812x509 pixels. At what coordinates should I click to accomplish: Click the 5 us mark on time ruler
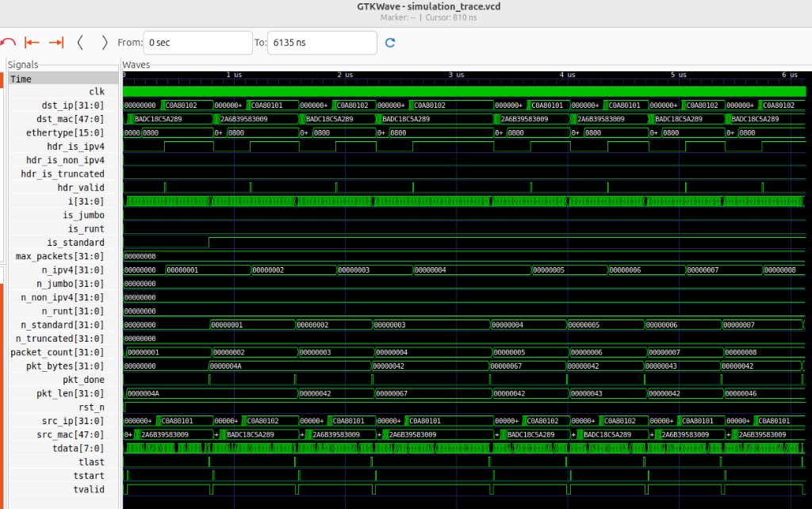(x=679, y=75)
